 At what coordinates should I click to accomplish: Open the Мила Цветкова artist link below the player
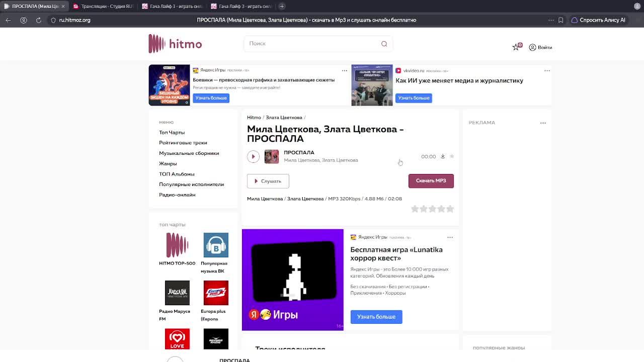(265, 199)
